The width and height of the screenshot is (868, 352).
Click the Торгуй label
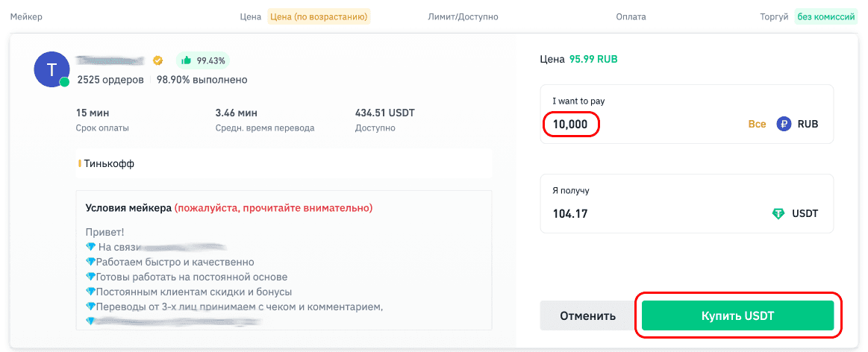[x=774, y=16]
